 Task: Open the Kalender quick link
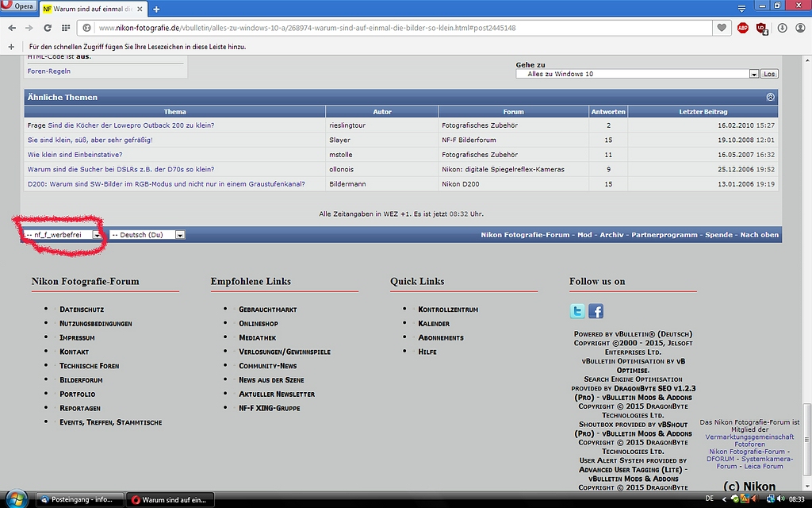(434, 324)
